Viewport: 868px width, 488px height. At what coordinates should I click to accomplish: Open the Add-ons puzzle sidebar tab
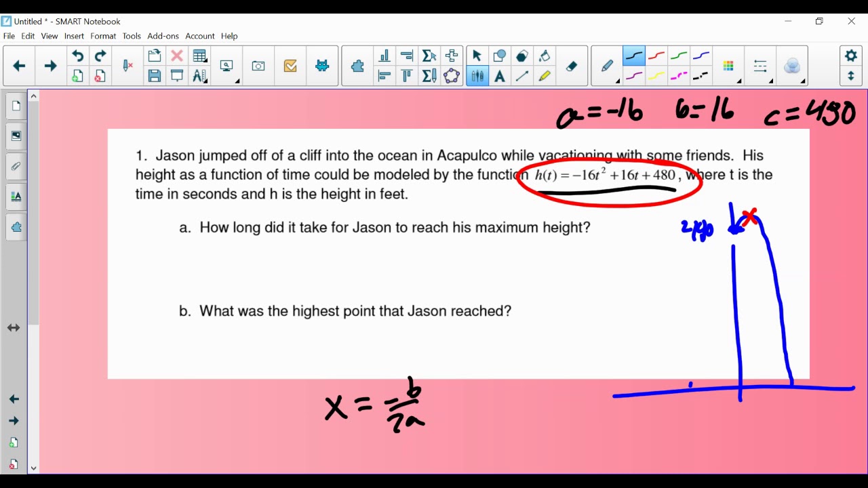pos(16,227)
